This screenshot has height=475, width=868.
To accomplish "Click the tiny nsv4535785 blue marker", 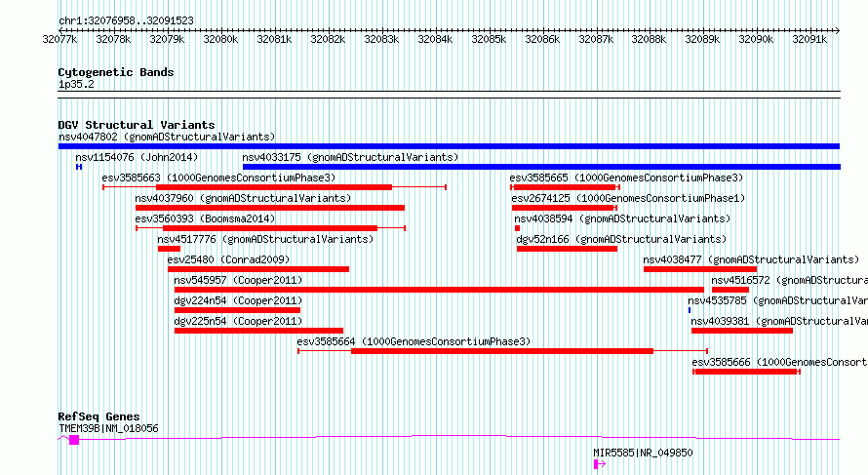I will (690, 310).
